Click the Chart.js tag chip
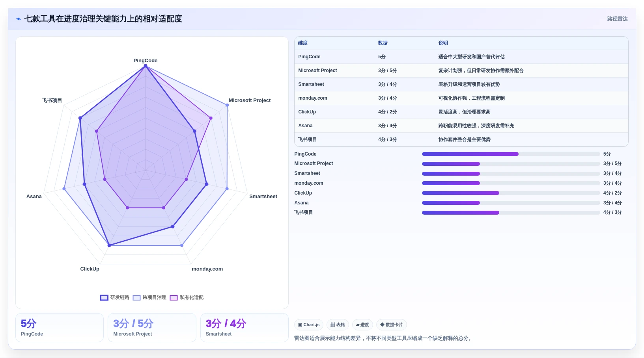 (309, 325)
